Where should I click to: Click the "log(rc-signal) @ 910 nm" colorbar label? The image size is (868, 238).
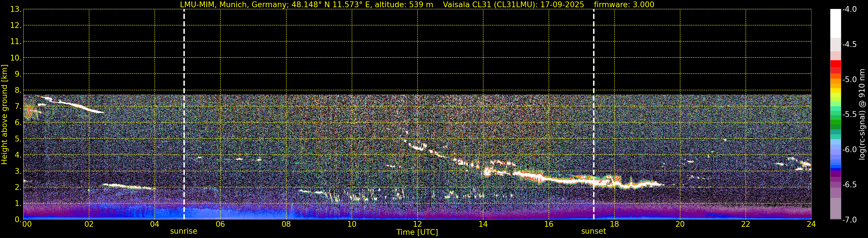862,115
